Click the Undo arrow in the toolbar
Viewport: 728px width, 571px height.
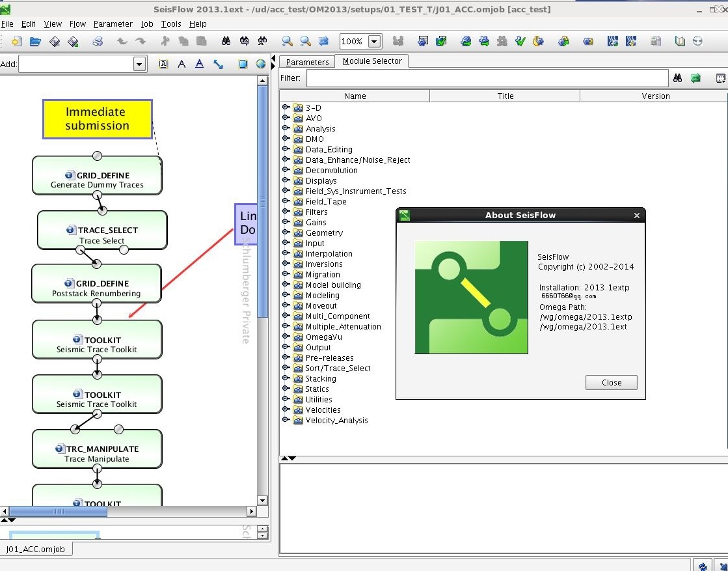point(122,42)
